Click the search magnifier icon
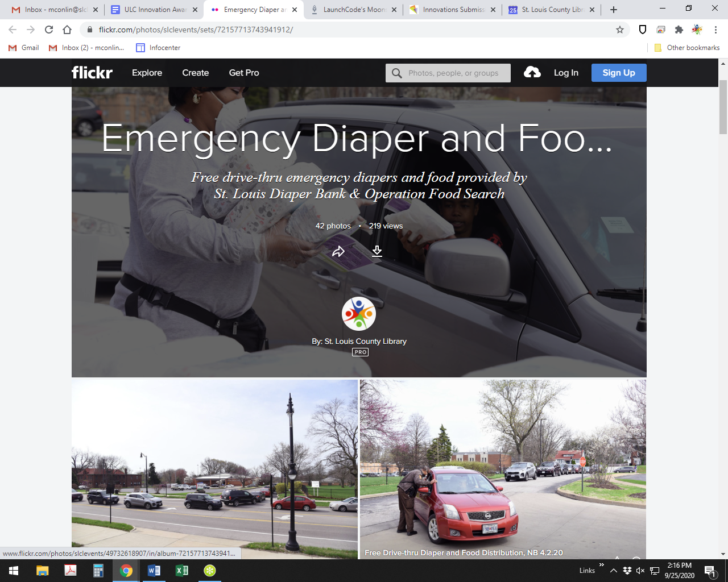This screenshot has width=728, height=582. point(397,73)
